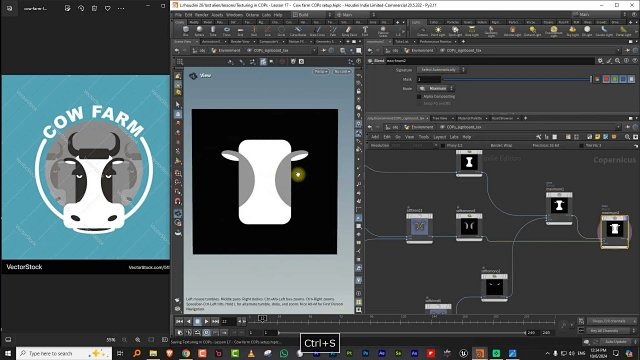Screen dimensions: 640x360
Task: Toggle the Alpha Compositing checkbox
Action: [419, 97]
